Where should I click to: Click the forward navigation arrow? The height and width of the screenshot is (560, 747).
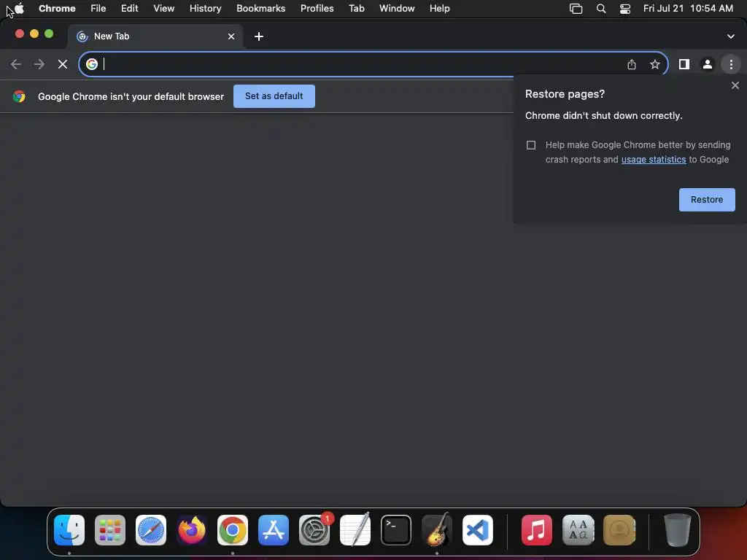click(x=39, y=64)
